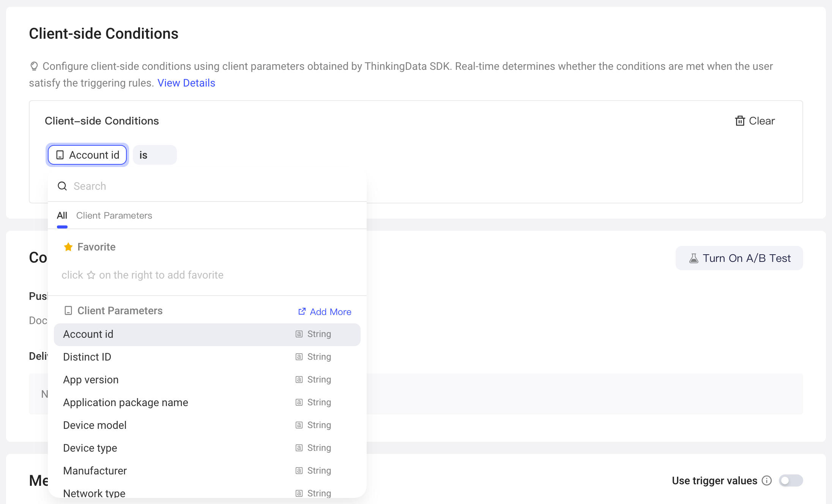Turn On A/B Test
Screen dimensions: 832x504
739,258
